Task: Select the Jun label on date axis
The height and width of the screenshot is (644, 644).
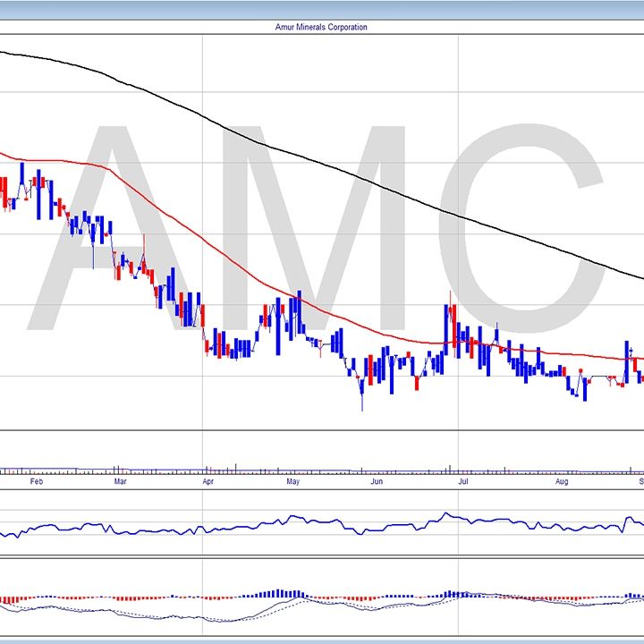Action: click(377, 482)
